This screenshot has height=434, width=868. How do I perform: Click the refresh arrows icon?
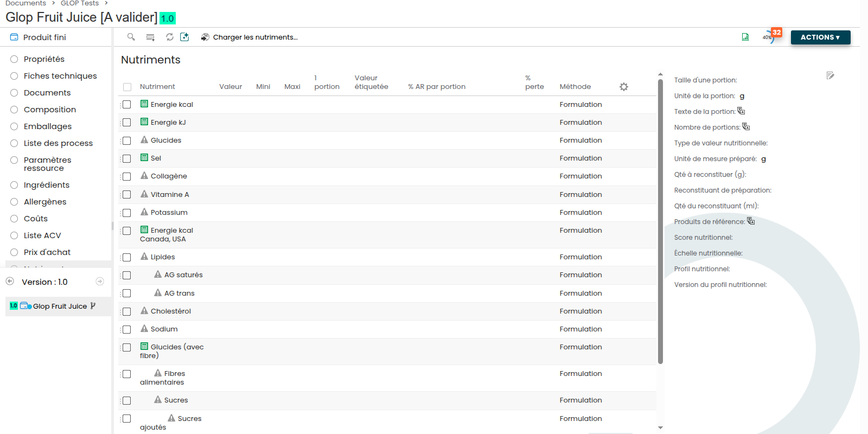(170, 37)
